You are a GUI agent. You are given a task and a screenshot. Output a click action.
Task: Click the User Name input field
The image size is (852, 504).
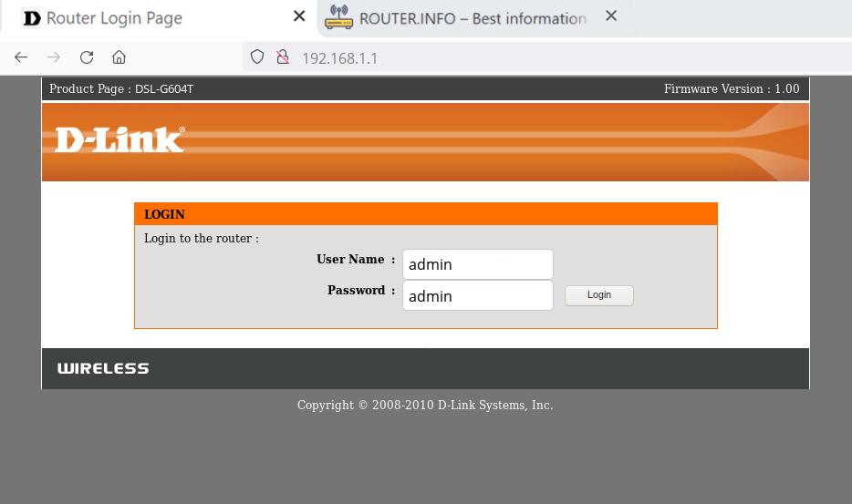pyautogui.click(x=478, y=264)
